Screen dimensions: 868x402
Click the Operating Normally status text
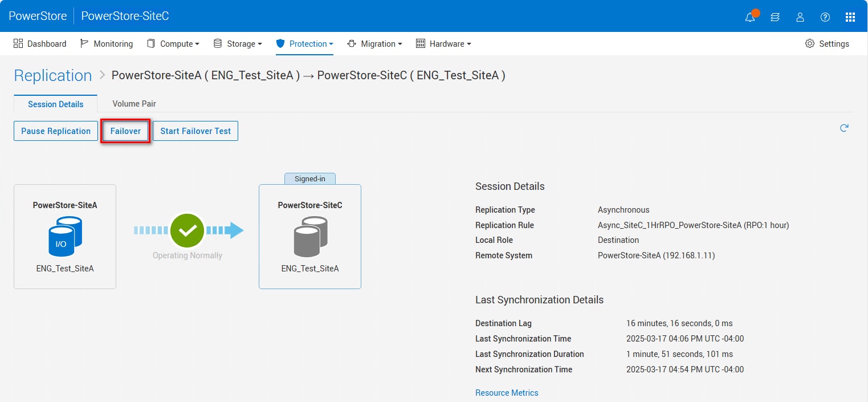(188, 255)
